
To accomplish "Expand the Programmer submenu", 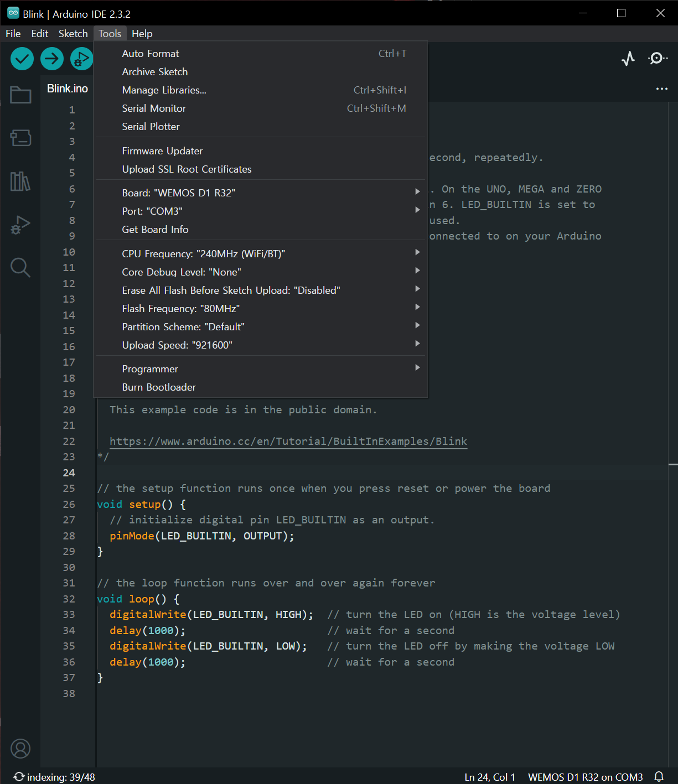I will (x=261, y=368).
